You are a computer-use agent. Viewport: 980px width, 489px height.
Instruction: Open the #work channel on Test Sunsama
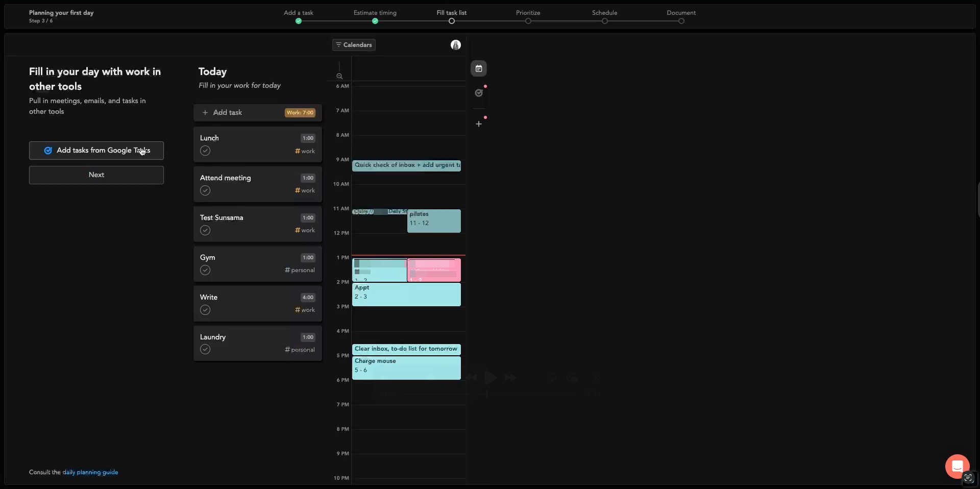(305, 230)
